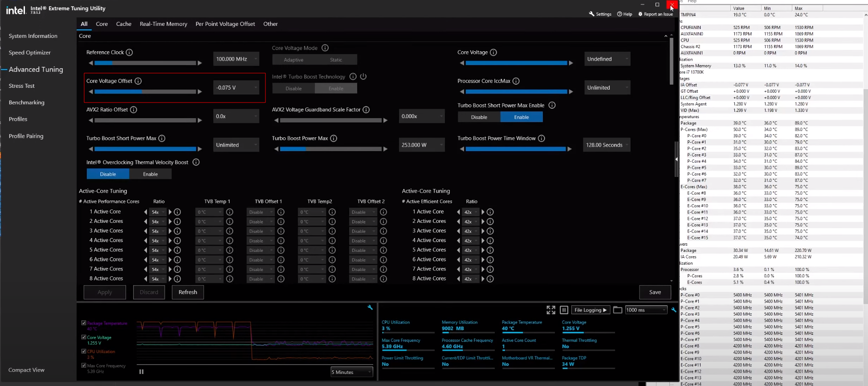This screenshot has height=386, width=868.
Task: Start File Logging
Action: coord(591,310)
